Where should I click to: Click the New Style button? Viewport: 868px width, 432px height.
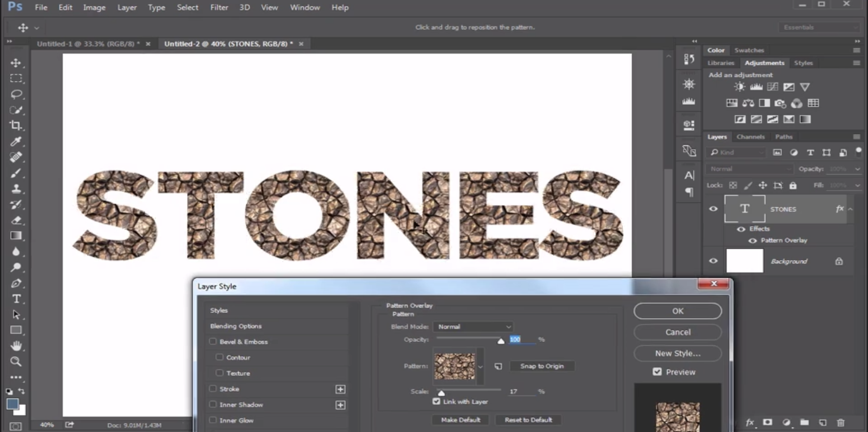(678, 353)
